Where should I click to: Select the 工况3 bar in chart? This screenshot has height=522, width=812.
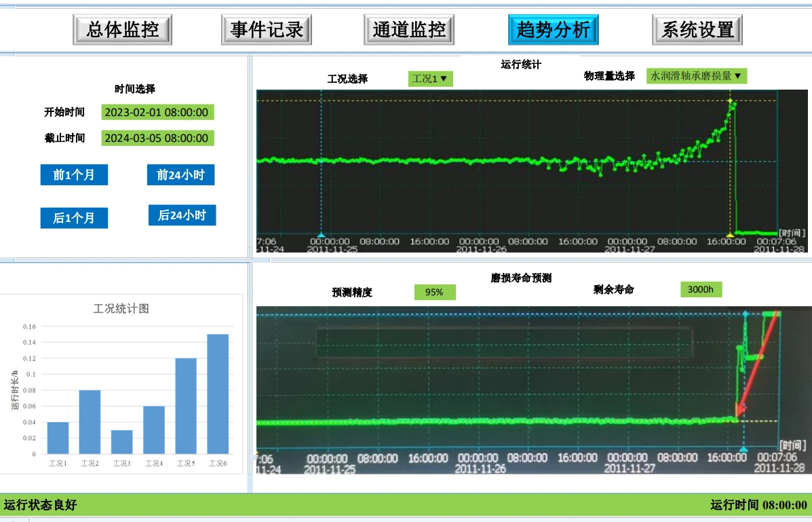[x=121, y=442]
